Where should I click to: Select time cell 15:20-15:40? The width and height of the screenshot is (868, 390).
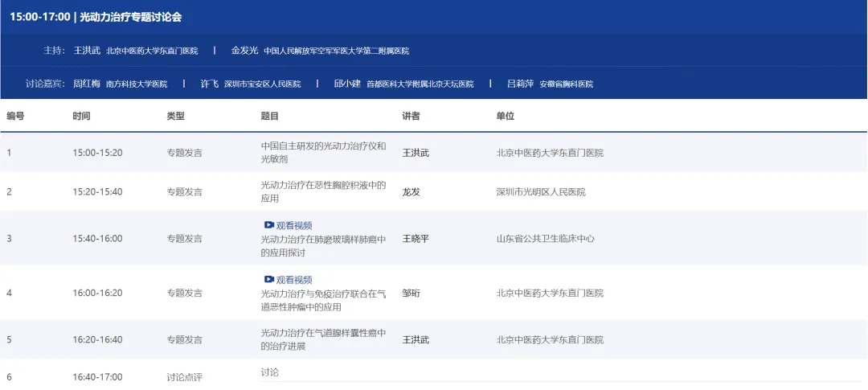pos(97,191)
